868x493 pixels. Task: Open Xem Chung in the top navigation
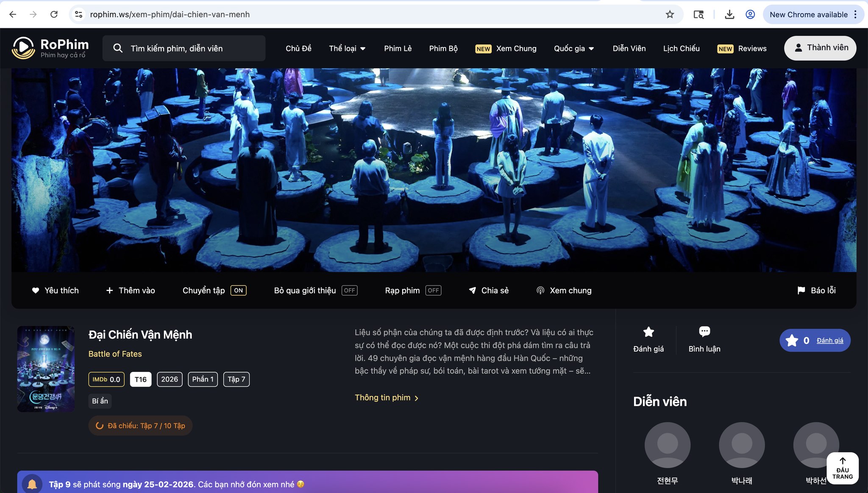506,48
